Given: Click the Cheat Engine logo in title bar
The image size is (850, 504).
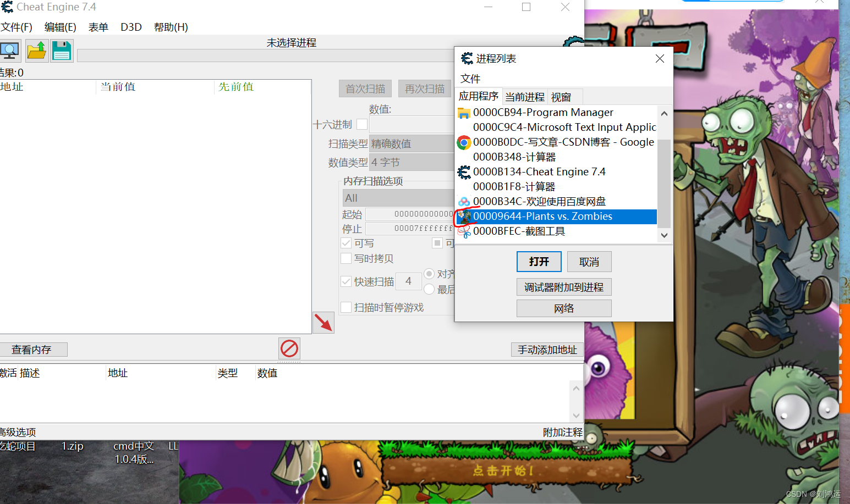Looking at the screenshot, I should click(7, 7).
